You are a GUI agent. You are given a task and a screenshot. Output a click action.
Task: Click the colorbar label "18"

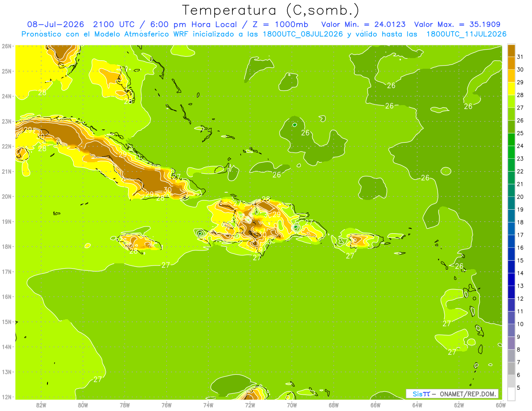[x=520, y=222]
